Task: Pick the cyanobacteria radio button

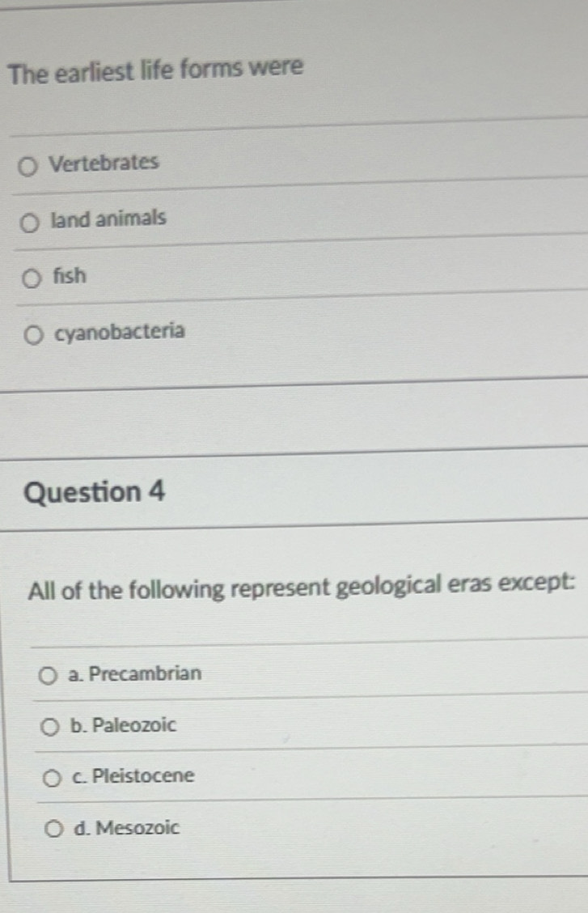Action: (34, 335)
